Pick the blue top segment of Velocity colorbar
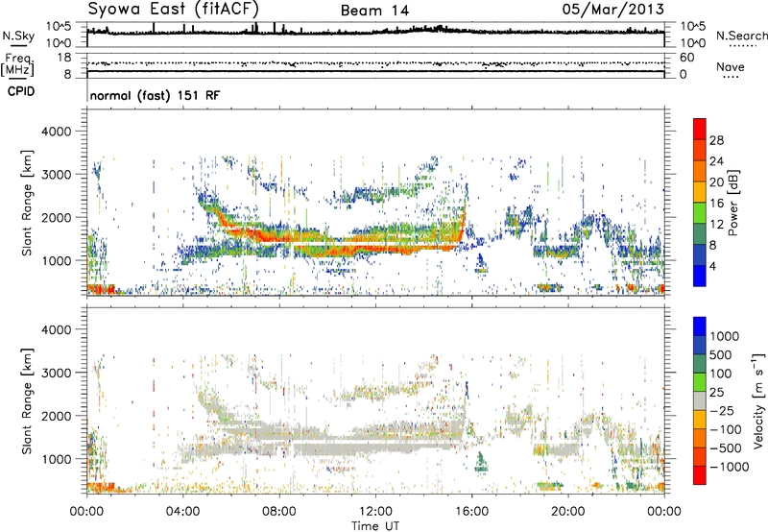Image resolution: width=768 pixels, height=532 pixels. (700, 326)
